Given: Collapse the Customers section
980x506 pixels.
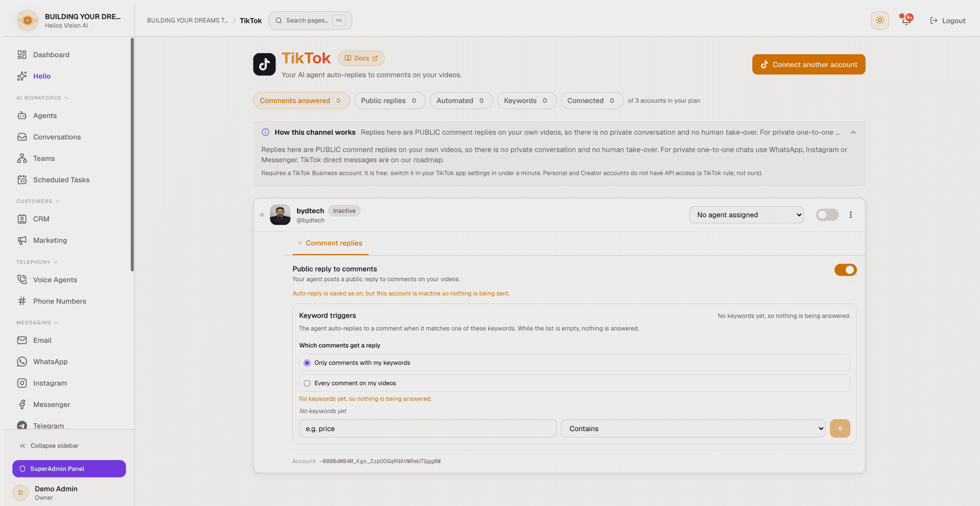Looking at the screenshot, I should pyautogui.click(x=38, y=201).
